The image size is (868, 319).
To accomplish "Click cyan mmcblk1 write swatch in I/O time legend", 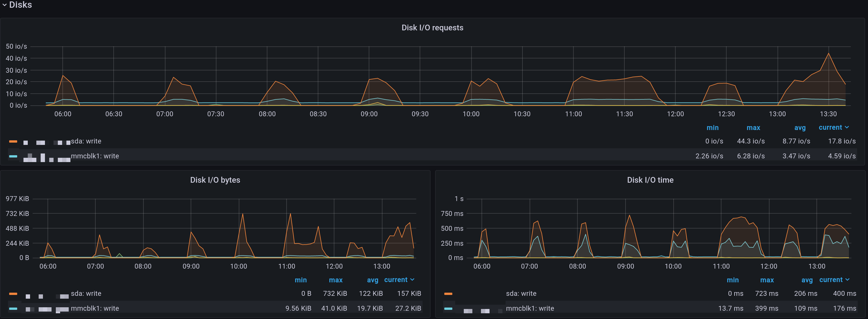I will pos(448,308).
